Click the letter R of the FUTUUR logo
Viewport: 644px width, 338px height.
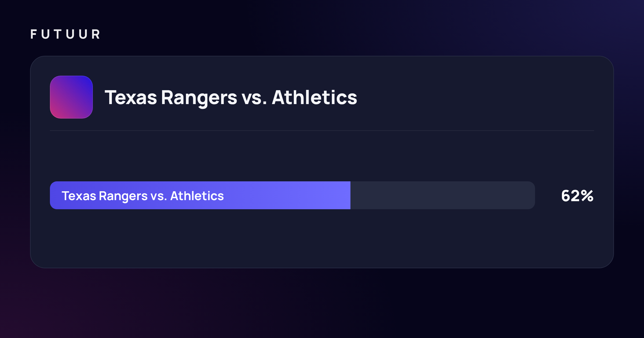click(x=96, y=34)
